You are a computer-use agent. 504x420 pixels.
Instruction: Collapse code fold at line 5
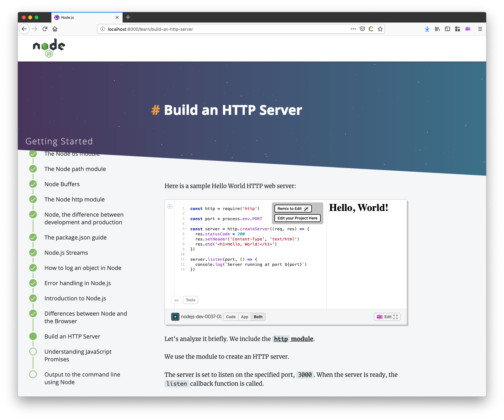click(x=186, y=229)
